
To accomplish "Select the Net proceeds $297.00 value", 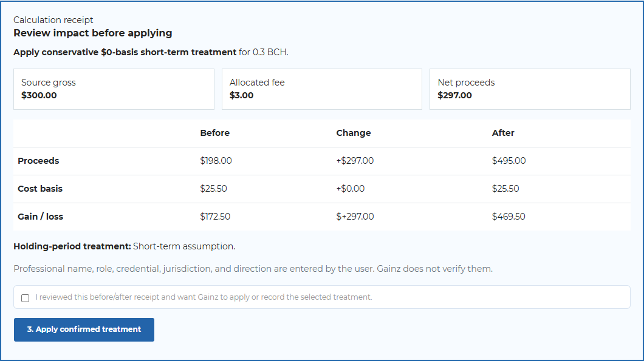I will point(454,95).
